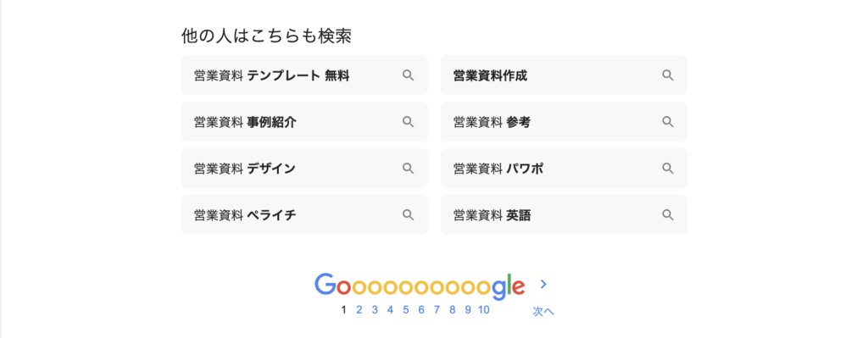Open results page 10
Image resolution: width=868 pixels, height=338 pixels.
(484, 310)
